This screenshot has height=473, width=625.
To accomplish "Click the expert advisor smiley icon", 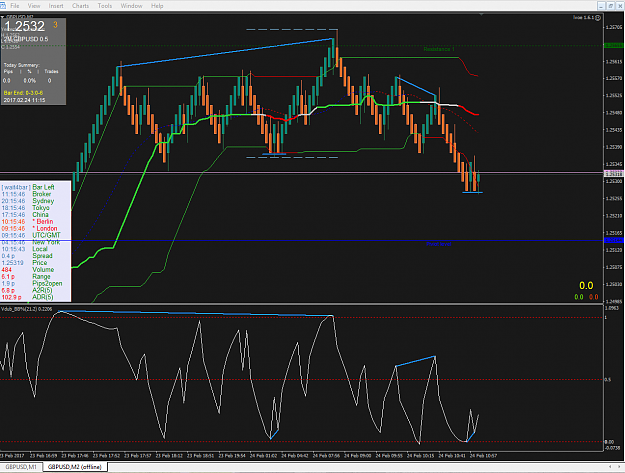I will [598, 18].
